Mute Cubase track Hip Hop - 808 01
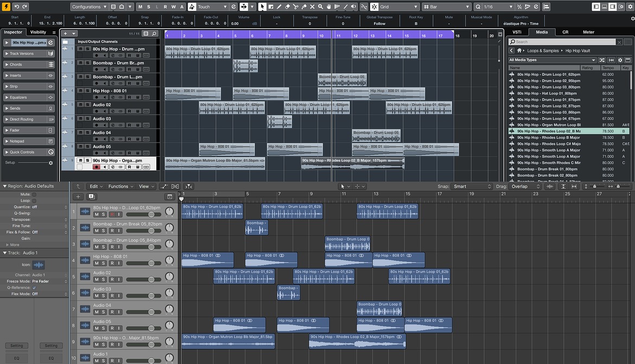Viewport: 635px width, 364px height. tap(80, 91)
